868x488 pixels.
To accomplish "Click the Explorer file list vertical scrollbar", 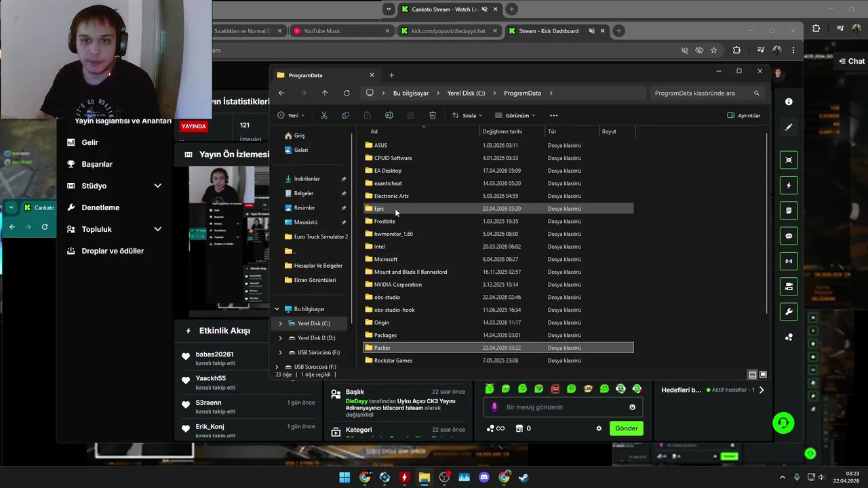I will [766, 224].
